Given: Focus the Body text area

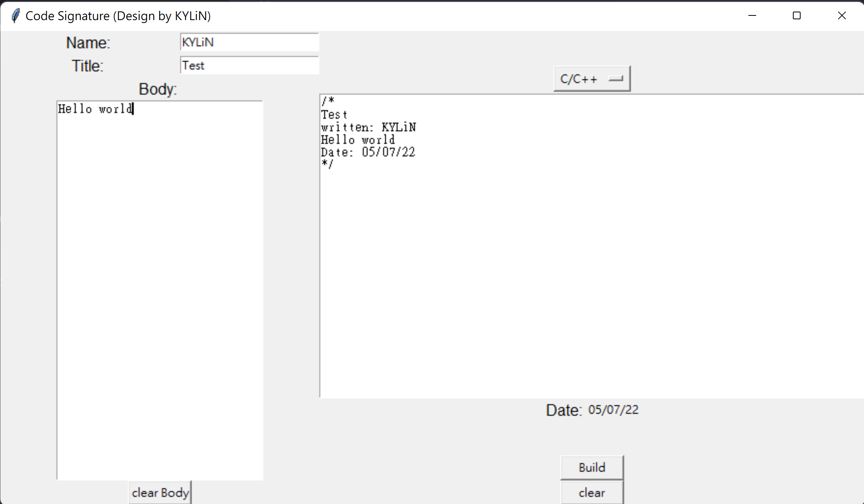Looking at the screenshot, I should coord(160,290).
